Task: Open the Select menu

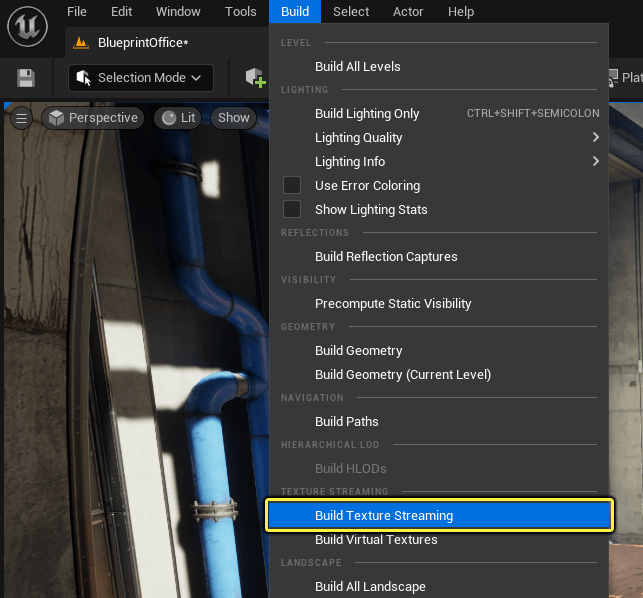Action: point(351,11)
